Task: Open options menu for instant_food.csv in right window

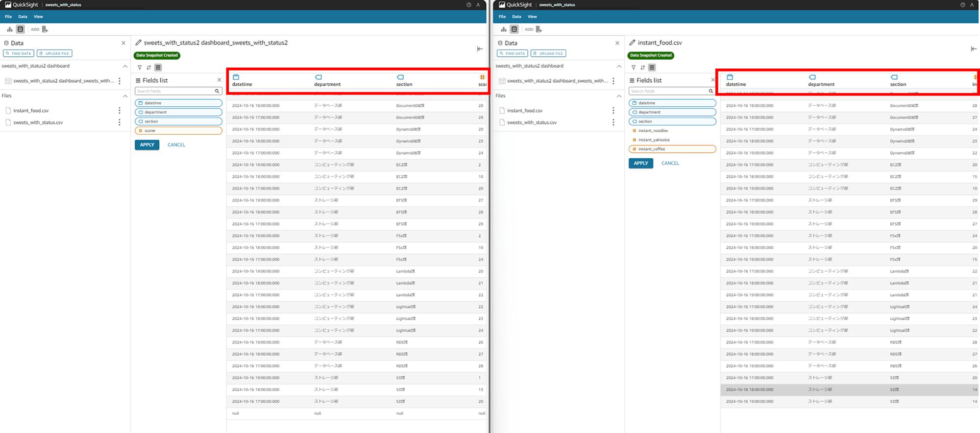Action: pos(613,111)
